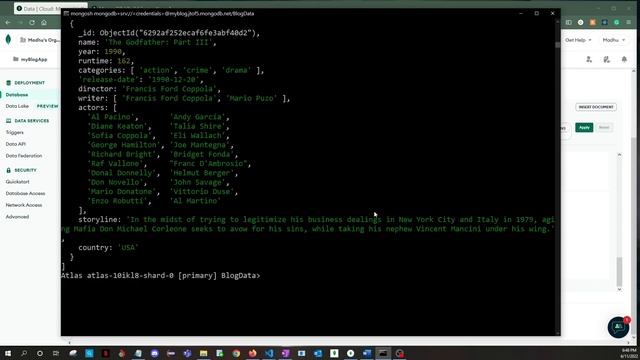Click the green Grammarly extension icon
Screen dimensions: 640x360
(x=617, y=22)
